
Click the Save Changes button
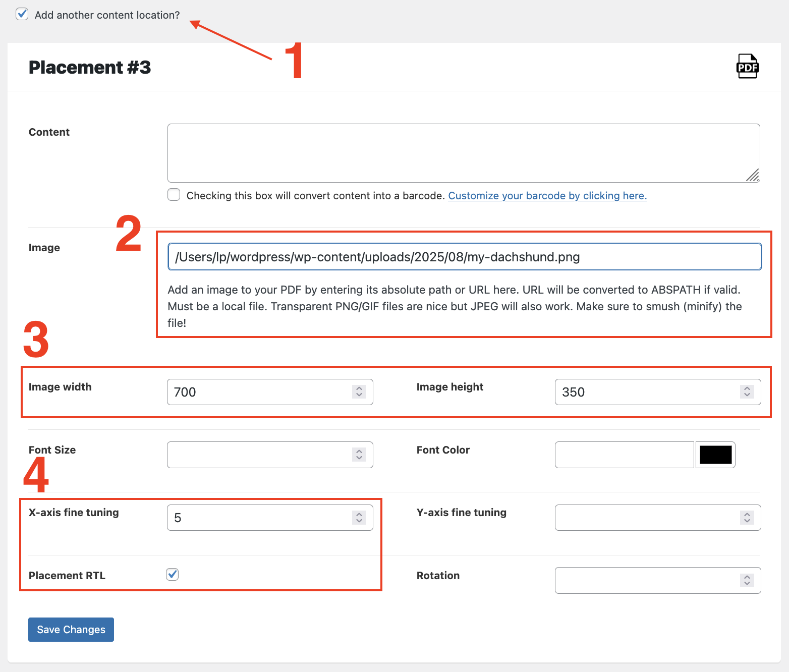[71, 630]
